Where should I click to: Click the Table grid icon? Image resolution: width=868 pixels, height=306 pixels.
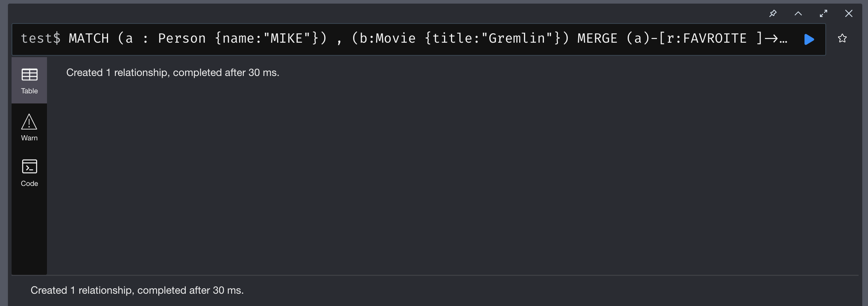click(29, 75)
